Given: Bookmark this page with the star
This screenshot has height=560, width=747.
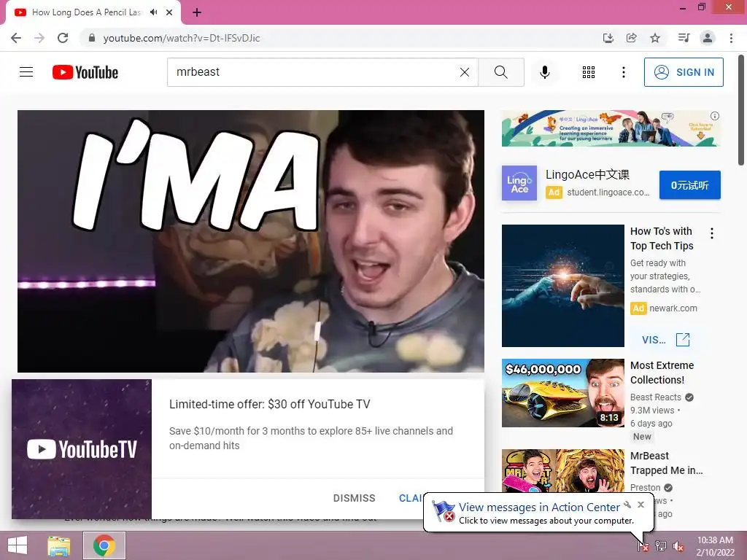Looking at the screenshot, I should point(655,38).
